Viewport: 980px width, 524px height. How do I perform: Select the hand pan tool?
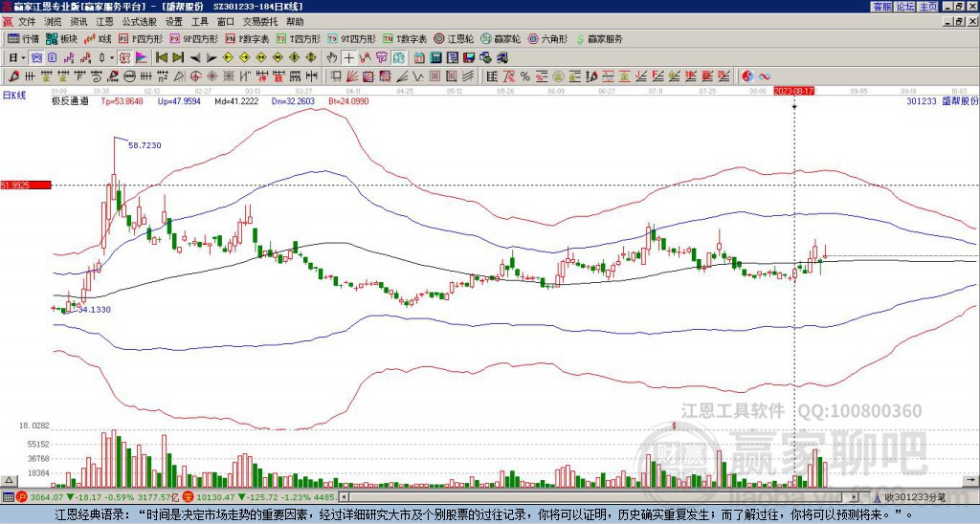point(332,58)
